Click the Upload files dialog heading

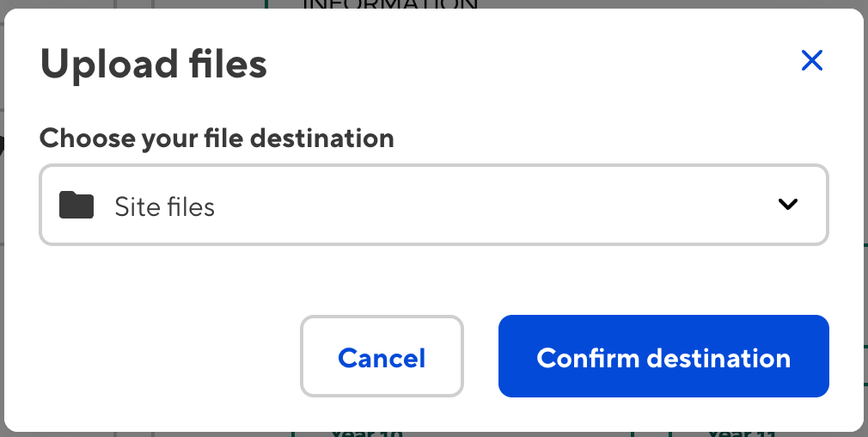pos(154,65)
